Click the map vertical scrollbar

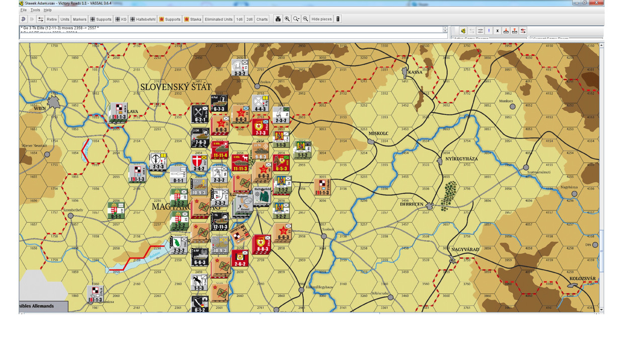click(602, 177)
